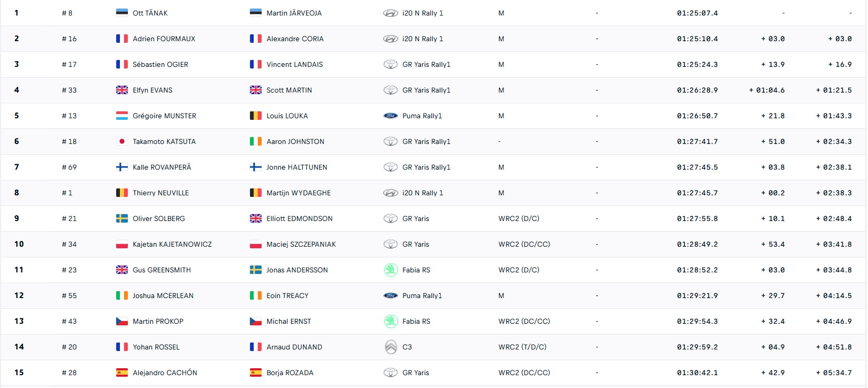This screenshot has width=868, height=388.
Task: Click the Estonian flag beside Ott TÄNAK
Action: coord(122,13)
